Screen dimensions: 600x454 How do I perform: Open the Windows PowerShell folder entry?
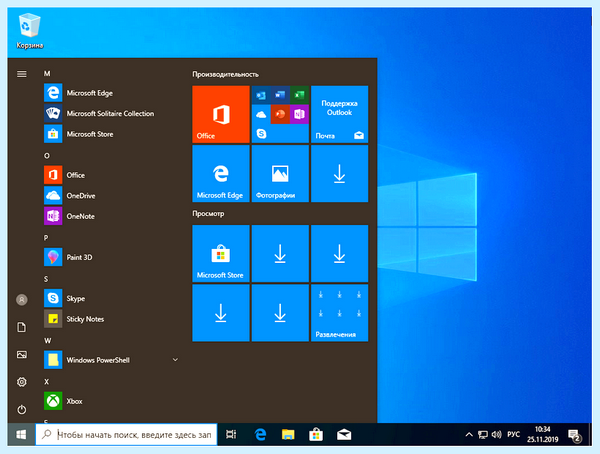coord(111,360)
